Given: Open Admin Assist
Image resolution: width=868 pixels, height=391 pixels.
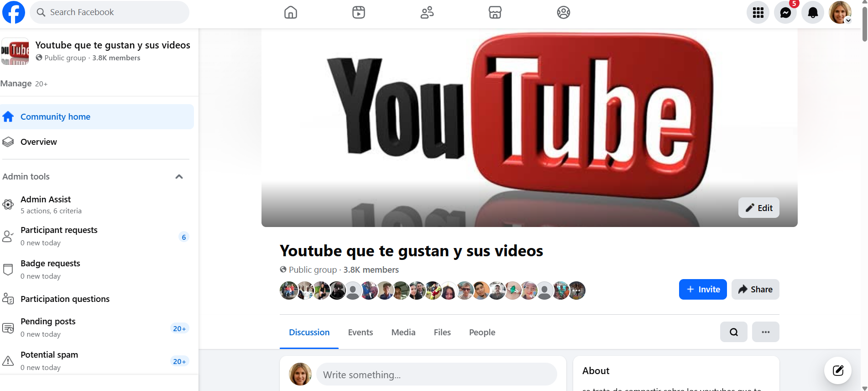Looking at the screenshot, I should [x=97, y=205].
